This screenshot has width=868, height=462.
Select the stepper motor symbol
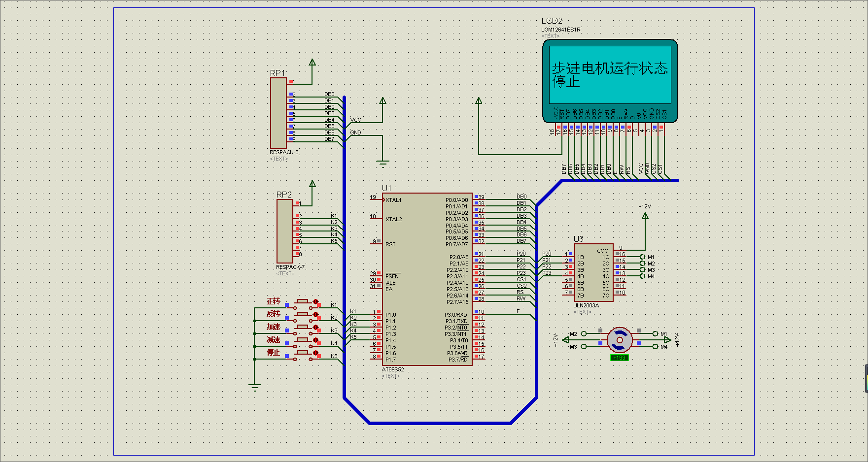tap(619, 340)
